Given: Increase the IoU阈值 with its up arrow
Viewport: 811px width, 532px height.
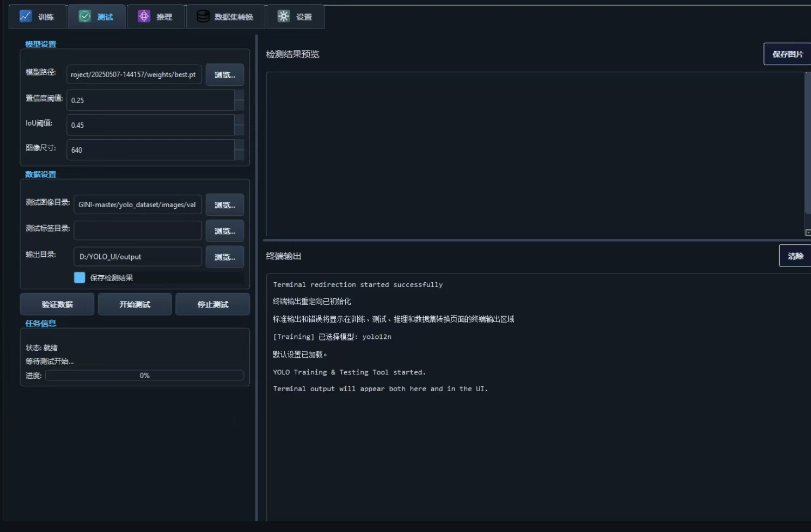Looking at the screenshot, I should point(239,120).
